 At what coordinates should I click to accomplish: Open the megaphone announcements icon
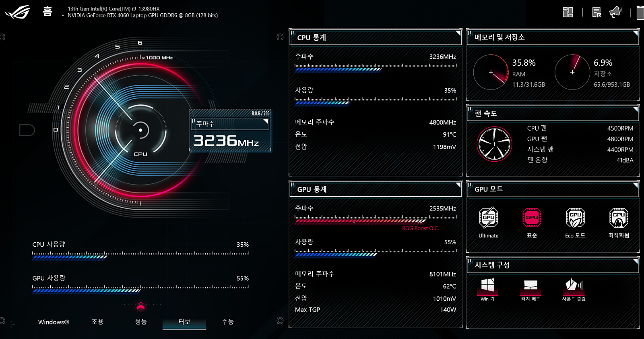pyautogui.click(x=616, y=12)
